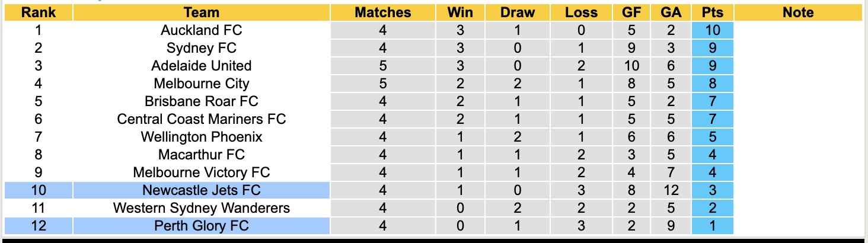Click the Pts column header

[x=712, y=12]
